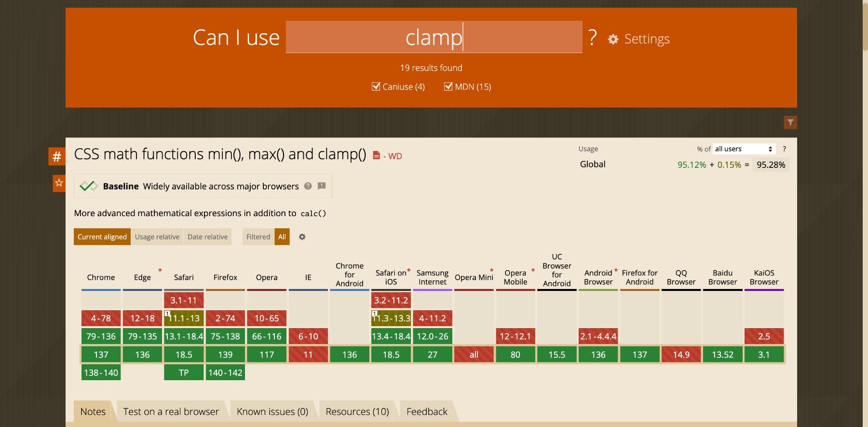Click IE 11 cell
Screen dimensions: 868x427
tap(308, 355)
